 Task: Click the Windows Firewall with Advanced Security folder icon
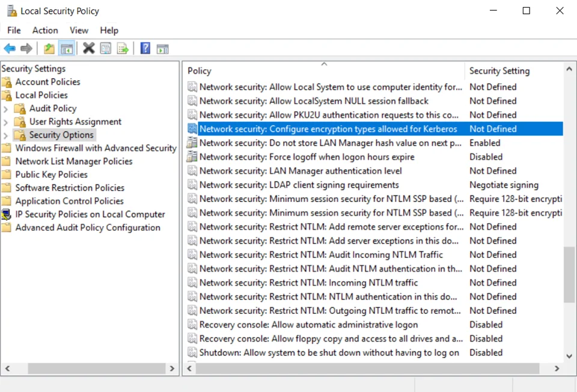[x=6, y=148]
